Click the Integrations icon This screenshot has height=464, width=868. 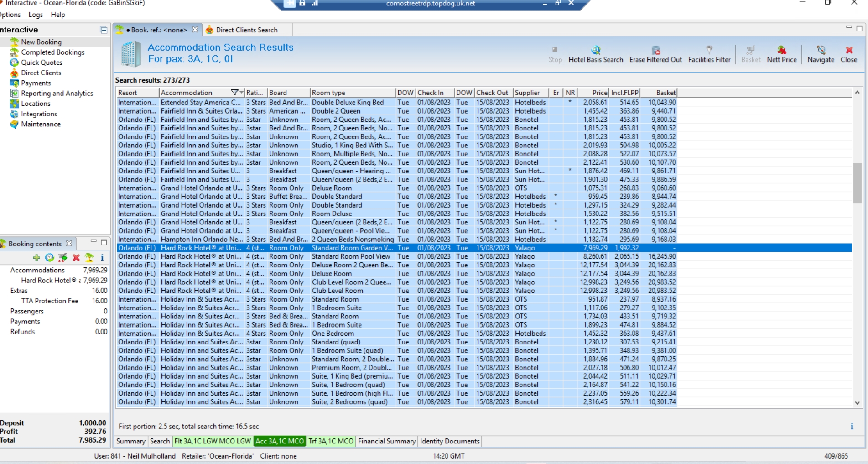[14, 114]
